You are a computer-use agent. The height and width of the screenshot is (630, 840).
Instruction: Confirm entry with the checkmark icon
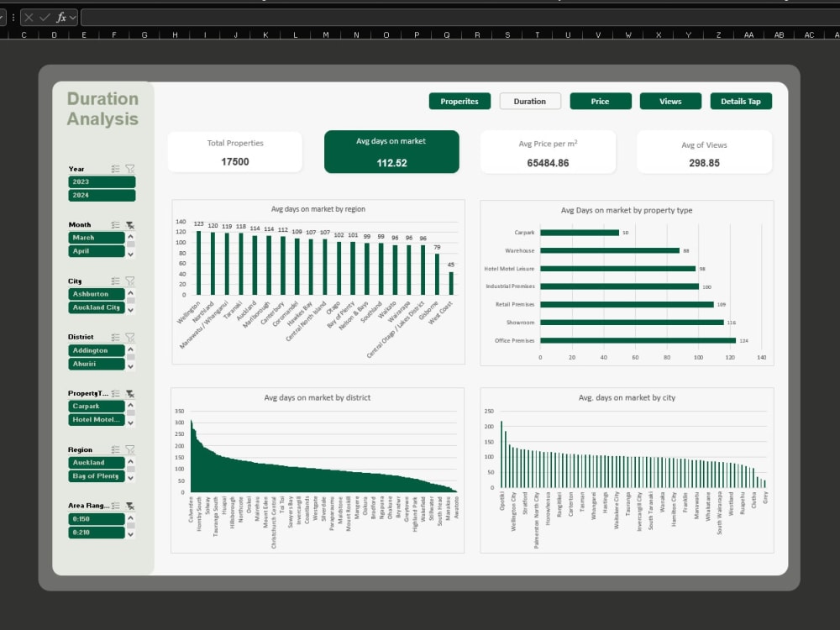pos(45,18)
